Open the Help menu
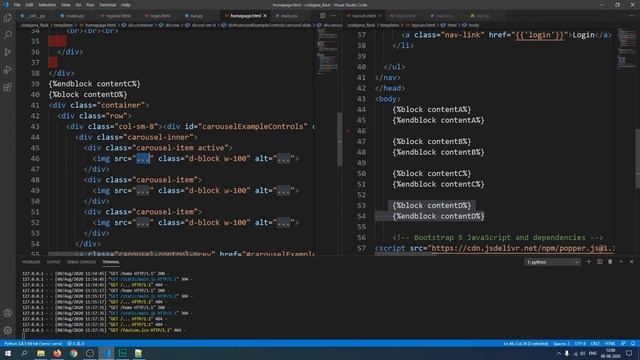The width and height of the screenshot is (640, 360). [125, 5]
